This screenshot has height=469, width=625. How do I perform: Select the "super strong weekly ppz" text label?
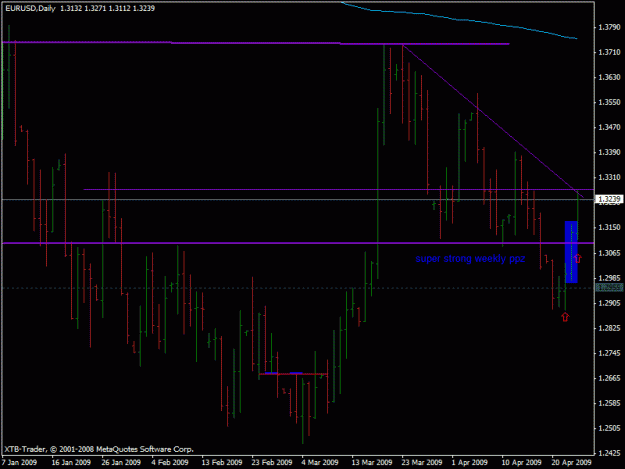[470, 259]
